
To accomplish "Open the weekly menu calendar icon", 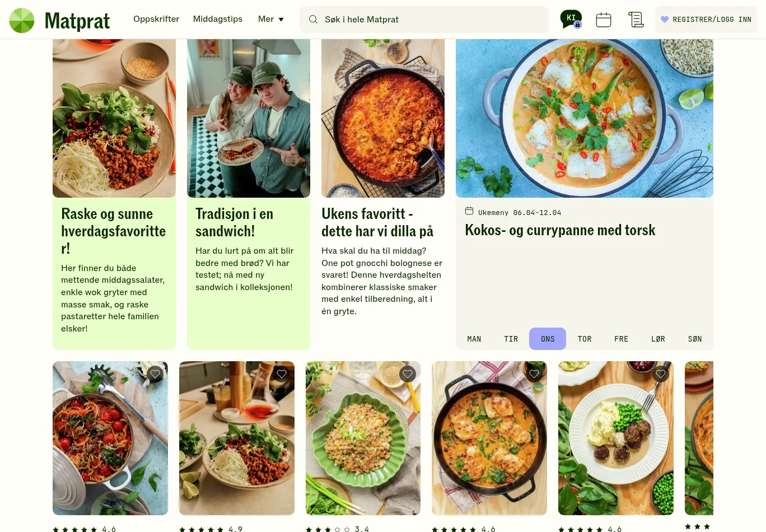I will (x=603, y=20).
